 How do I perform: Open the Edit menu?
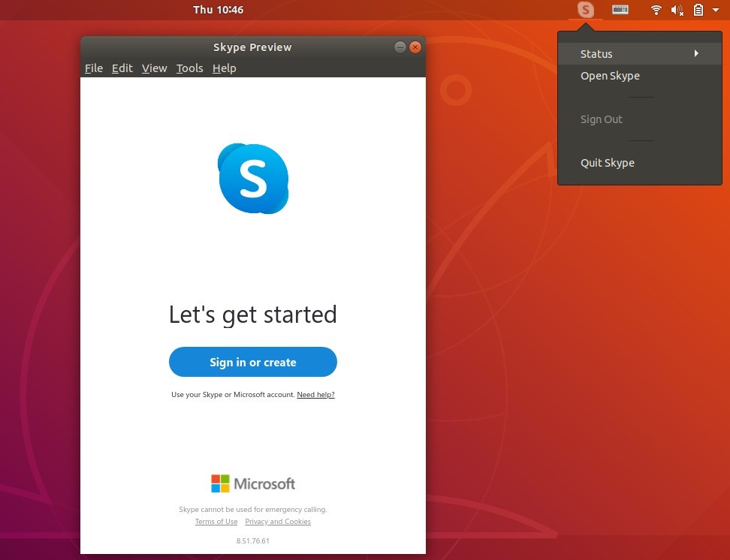coord(122,68)
